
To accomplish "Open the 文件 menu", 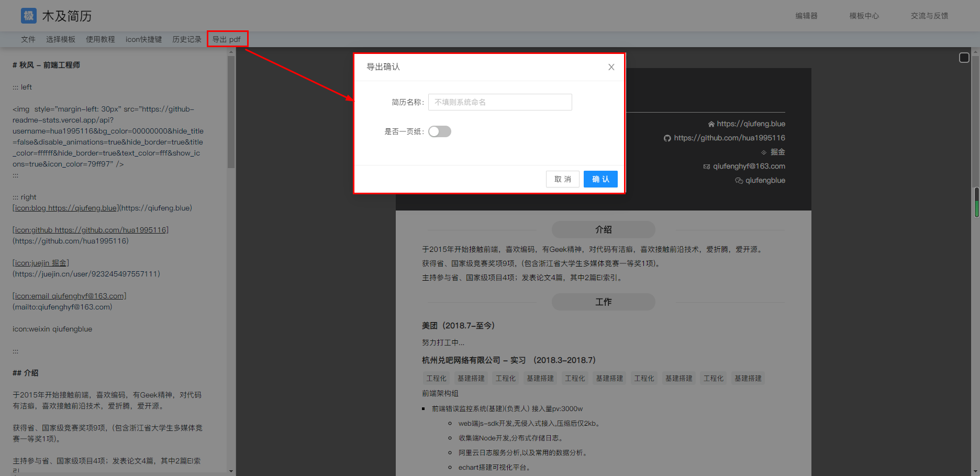I will click(x=28, y=39).
